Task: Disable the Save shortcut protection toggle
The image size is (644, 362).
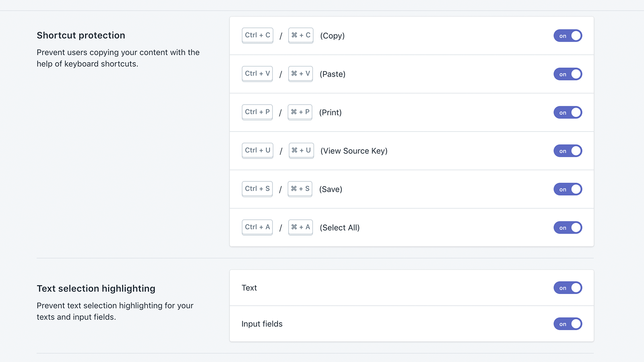Action: coord(568,189)
